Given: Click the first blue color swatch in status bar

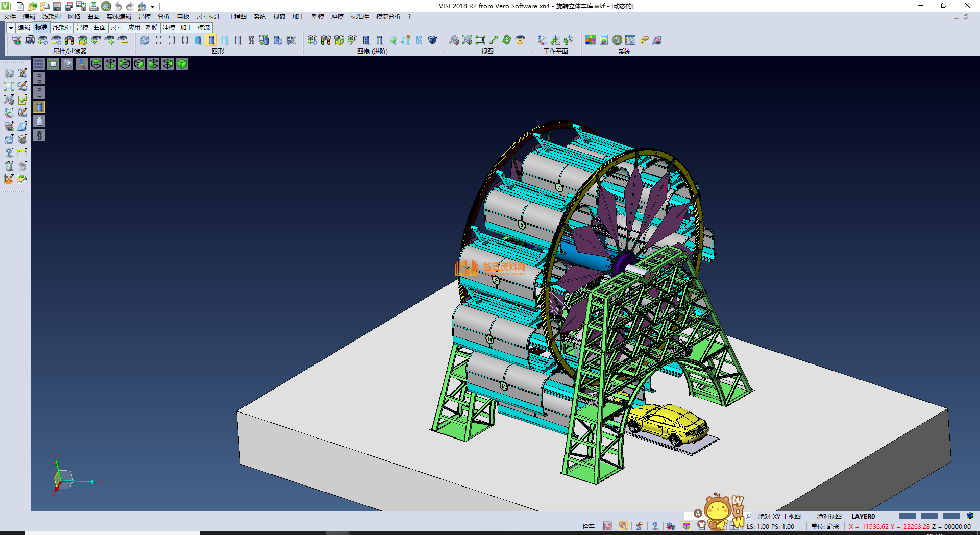Looking at the screenshot, I should [907, 516].
